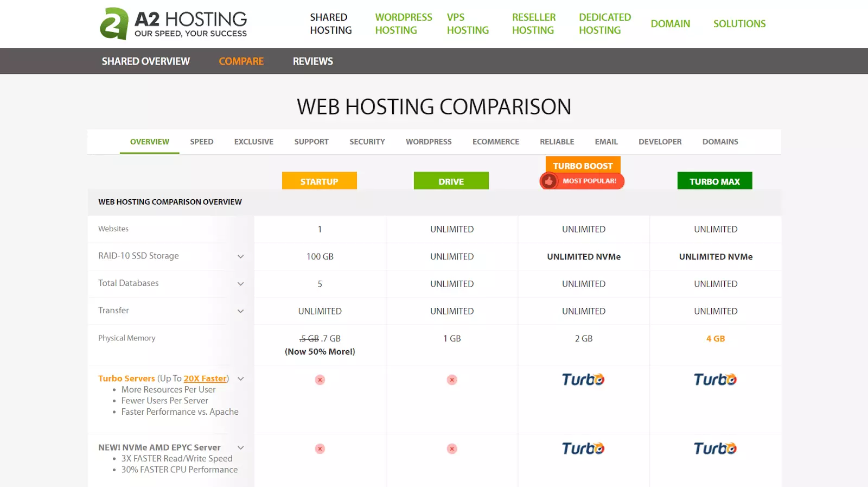
Task: Open the Reseller Hosting menu
Action: pyautogui.click(x=534, y=24)
